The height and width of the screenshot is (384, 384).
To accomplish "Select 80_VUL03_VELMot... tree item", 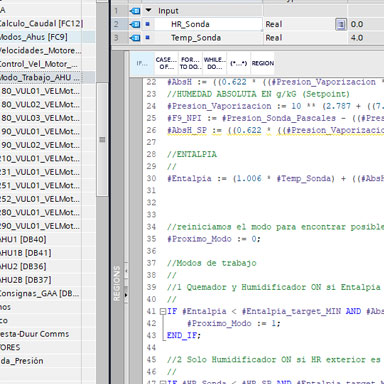I will click(40, 118).
